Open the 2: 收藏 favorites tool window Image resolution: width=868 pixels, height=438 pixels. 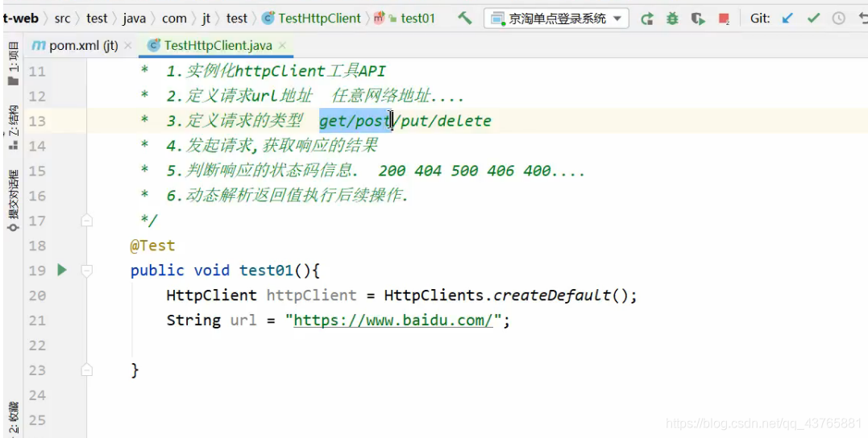point(13,419)
